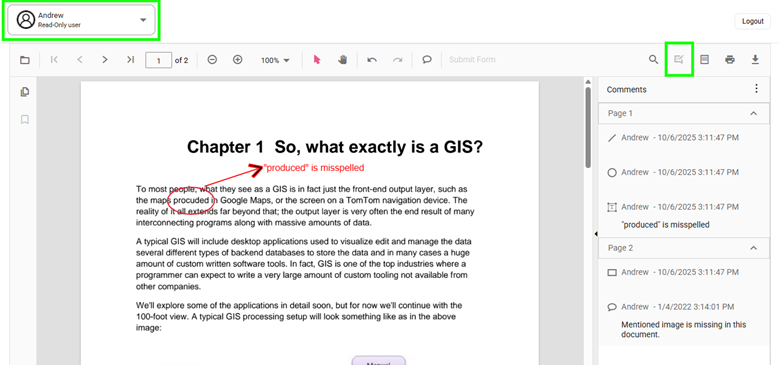Open the form designer icon
The image size is (779, 365).
point(704,60)
